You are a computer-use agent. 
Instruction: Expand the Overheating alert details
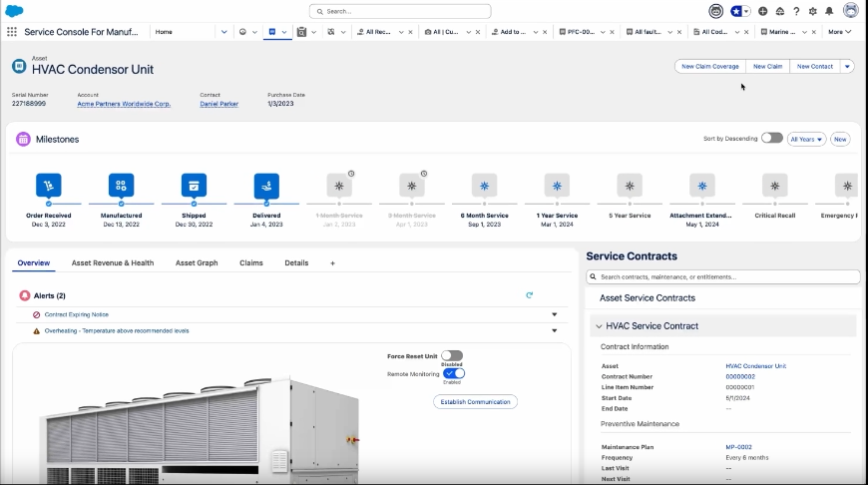[554, 330]
